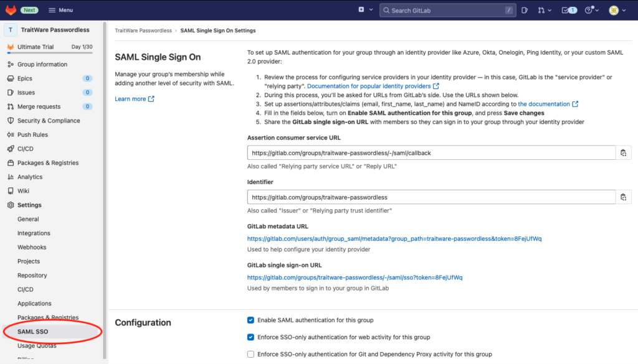Click SAML Single Sign On Settings breadcrumb
This screenshot has height=364, width=638.
point(218,30)
